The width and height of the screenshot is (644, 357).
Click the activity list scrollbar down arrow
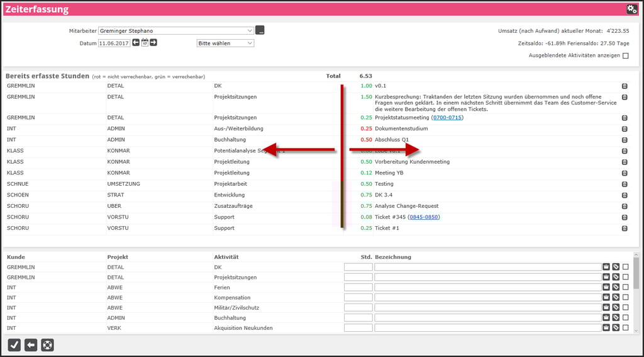pos(636,330)
